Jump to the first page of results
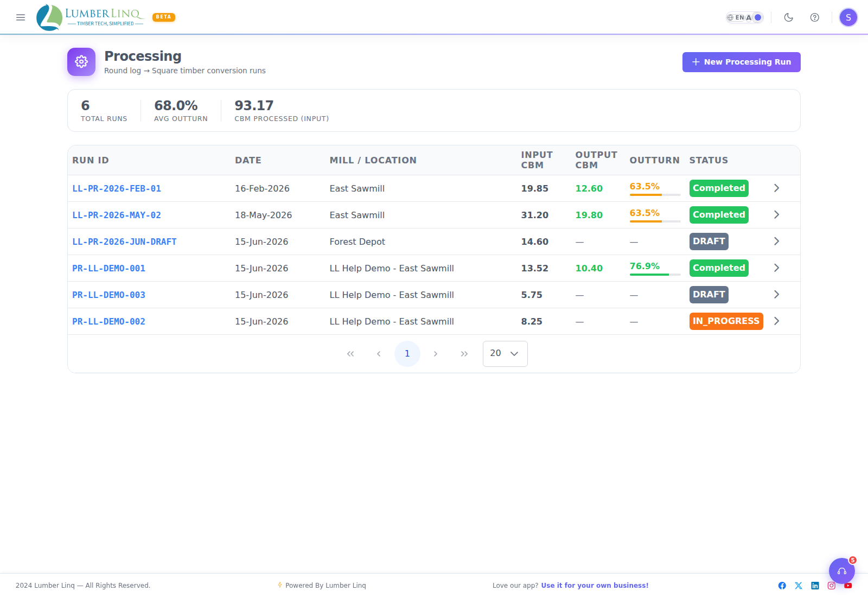Viewport: 868px width, 597px height. click(x=350, y=354)
